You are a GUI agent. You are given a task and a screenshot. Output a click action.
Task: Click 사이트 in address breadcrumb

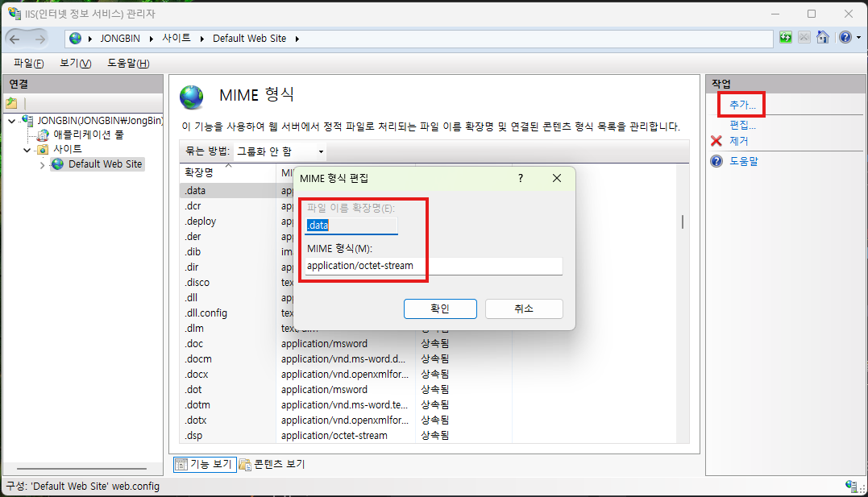pyautogui.click(x=176, y=38)
